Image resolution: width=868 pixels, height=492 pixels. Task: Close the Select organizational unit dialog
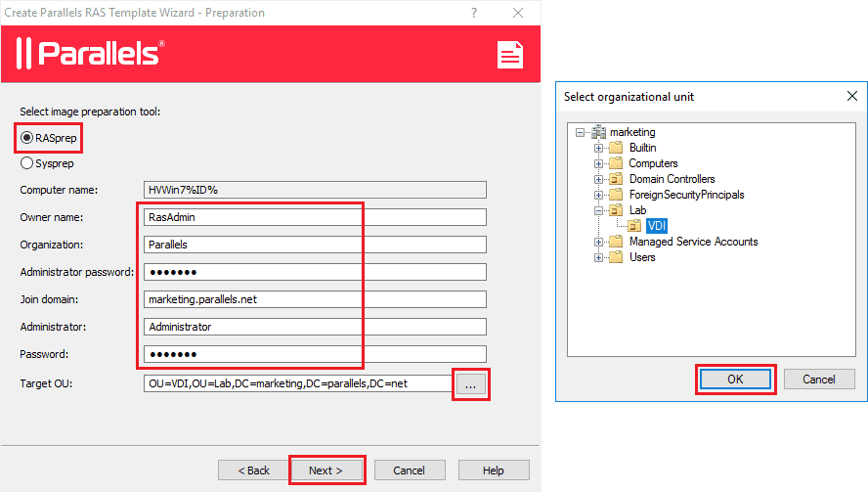[x=852, y=96]
